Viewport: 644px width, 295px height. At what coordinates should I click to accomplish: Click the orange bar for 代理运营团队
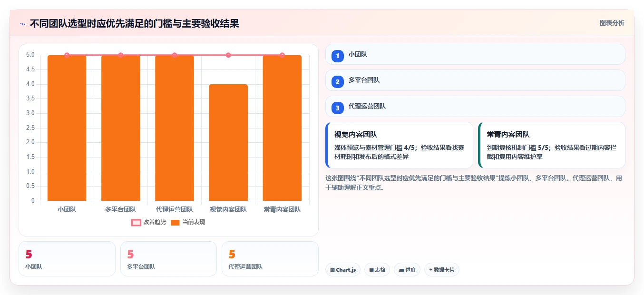pos(175,128)
